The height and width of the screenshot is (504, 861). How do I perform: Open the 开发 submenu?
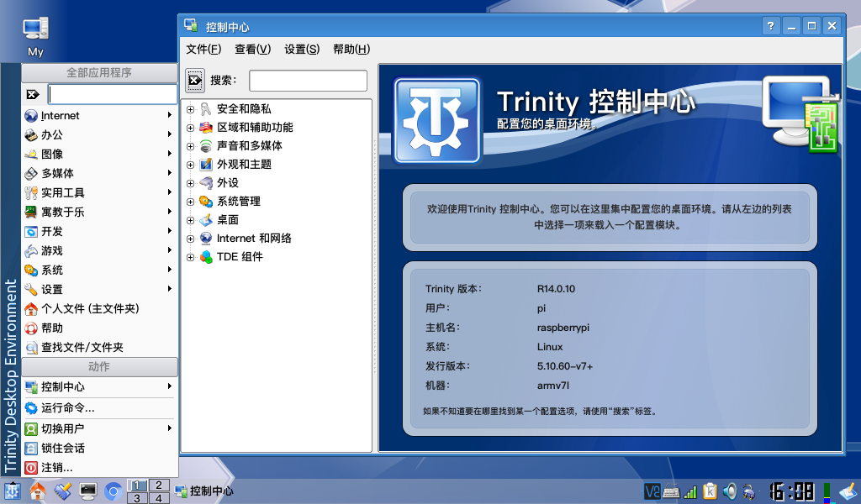[x=99, y=232]
